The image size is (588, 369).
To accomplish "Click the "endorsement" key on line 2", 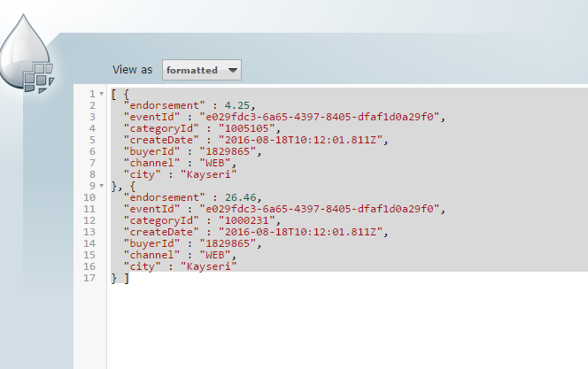I will (164, 105).
